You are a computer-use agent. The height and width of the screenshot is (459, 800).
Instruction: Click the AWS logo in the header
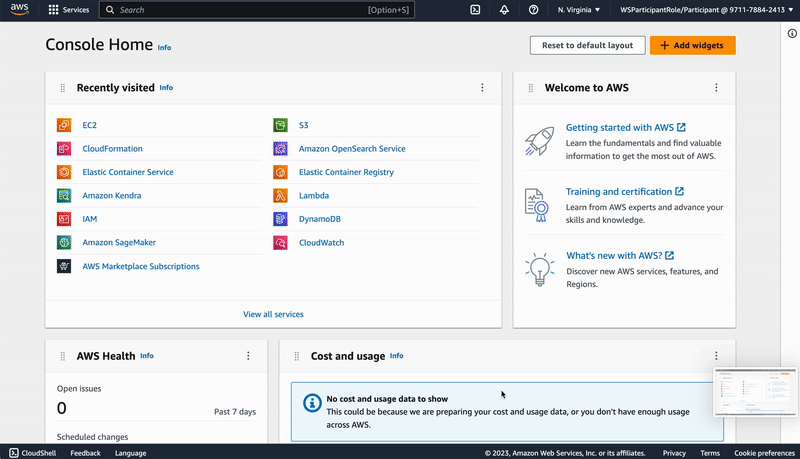(x=19, y=10)
